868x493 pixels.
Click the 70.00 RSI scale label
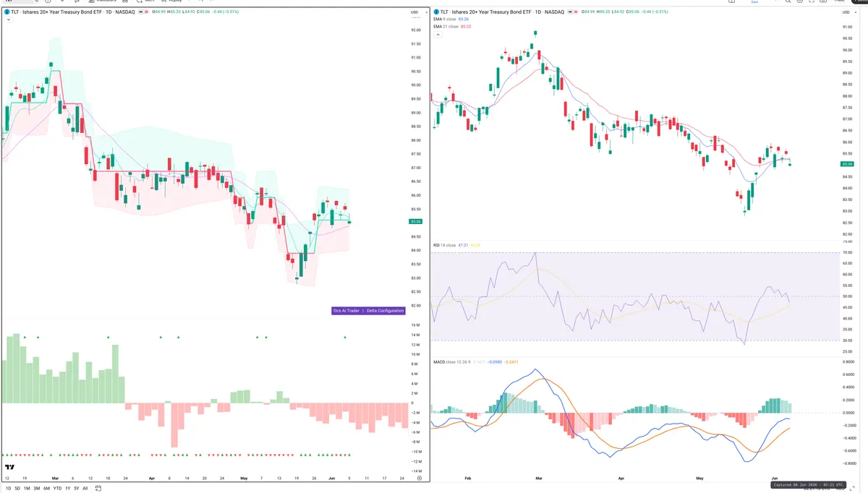click(846, 252)
